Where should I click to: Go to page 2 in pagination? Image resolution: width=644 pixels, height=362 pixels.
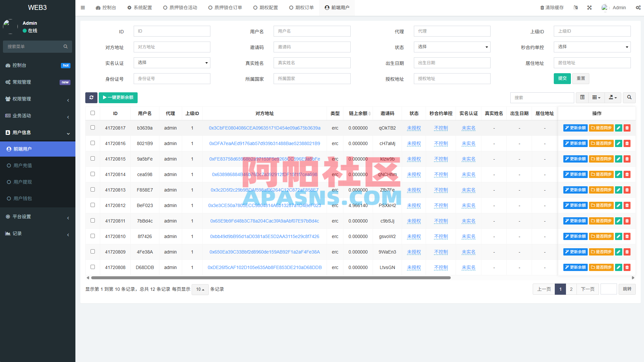coord(571,289)
